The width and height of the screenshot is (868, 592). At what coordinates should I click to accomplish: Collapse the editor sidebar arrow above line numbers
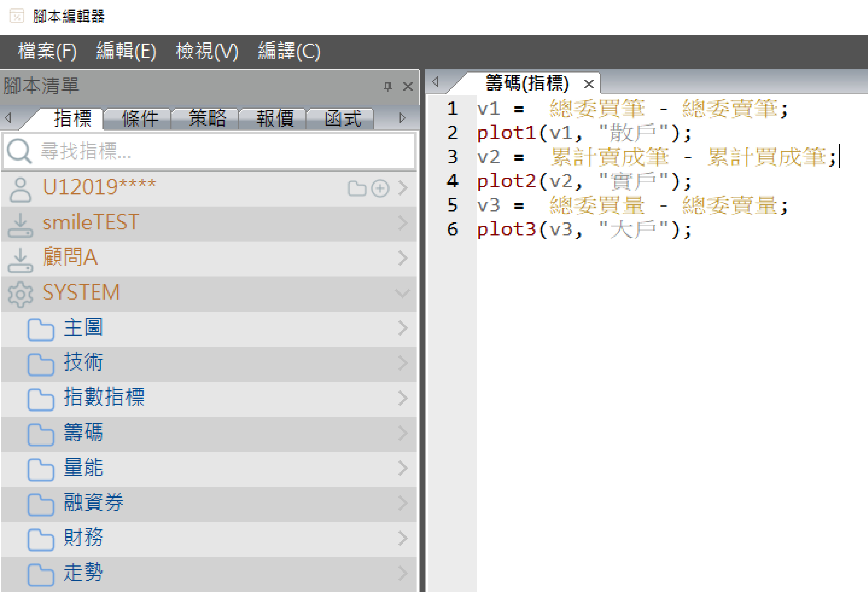[436, 82]
